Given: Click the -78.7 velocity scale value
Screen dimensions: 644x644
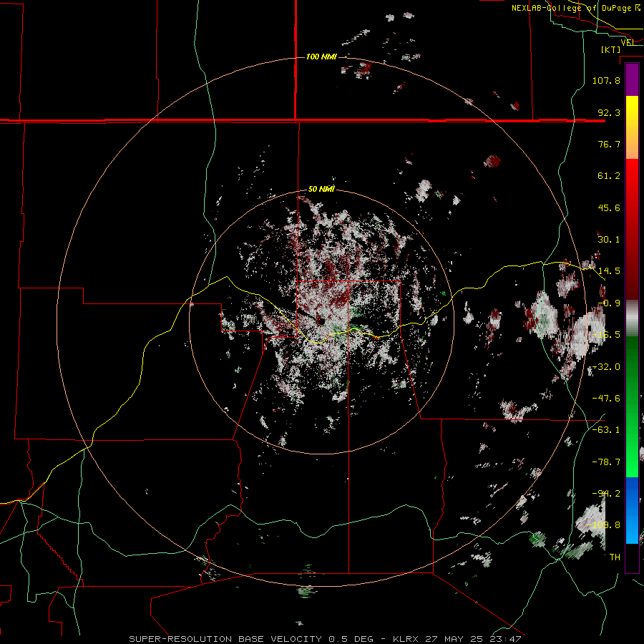Looking at the screenshot, I should 606,462.
